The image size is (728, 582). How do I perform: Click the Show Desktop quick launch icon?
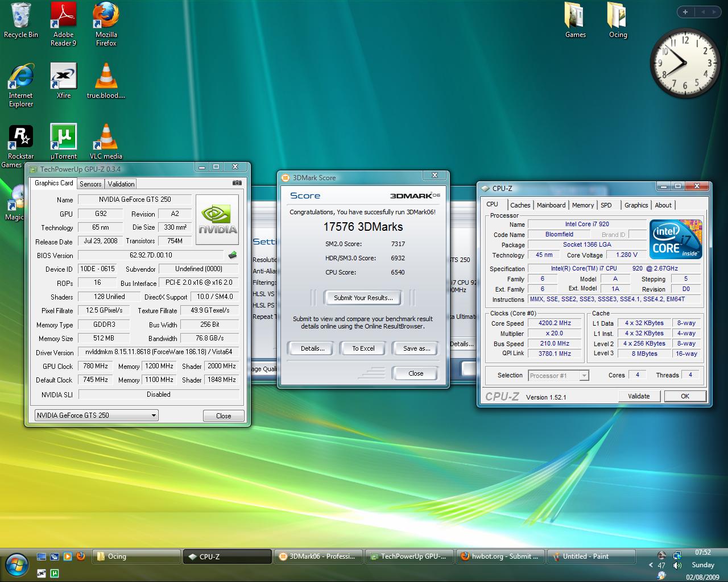pos(42,556)
